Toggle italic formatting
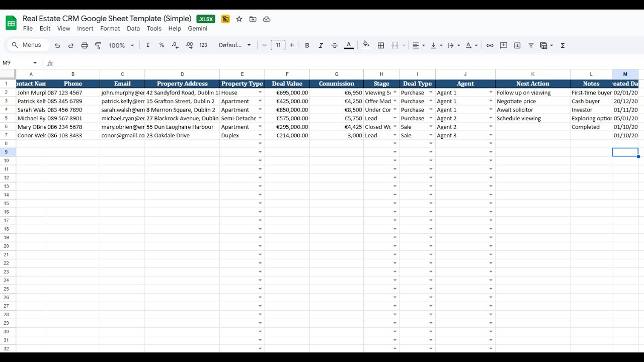Screen dimensions: 644x362 tap(320, 45)
